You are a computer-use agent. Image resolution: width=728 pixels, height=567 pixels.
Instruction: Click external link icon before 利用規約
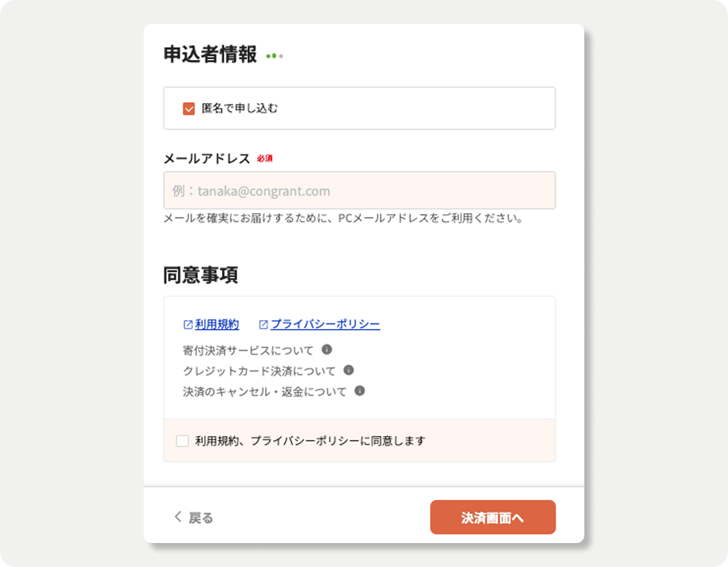tap(188, 324)
